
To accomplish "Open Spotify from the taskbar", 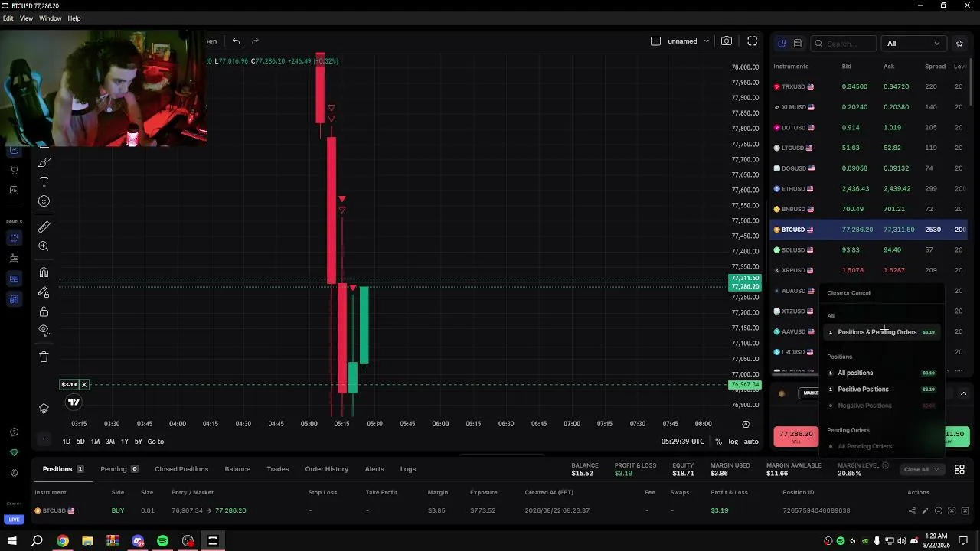I will [x=162, y=541].
